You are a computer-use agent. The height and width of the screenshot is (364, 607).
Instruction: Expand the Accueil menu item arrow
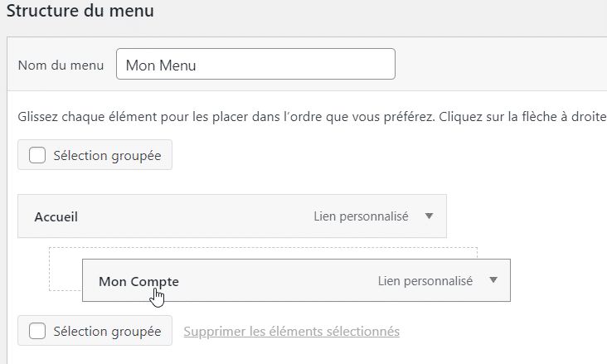(x=429, y=216)
